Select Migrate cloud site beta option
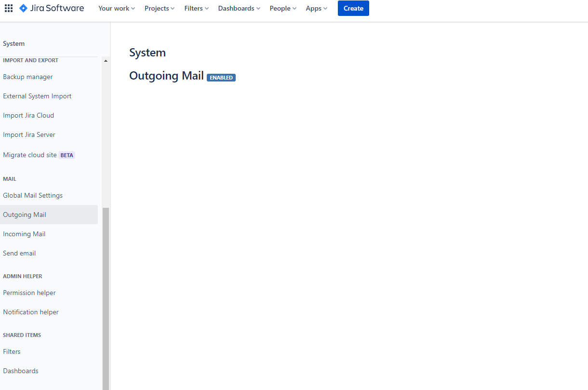Image resolution: width=588 pixels, height=390 pixels. pos(30,155)
